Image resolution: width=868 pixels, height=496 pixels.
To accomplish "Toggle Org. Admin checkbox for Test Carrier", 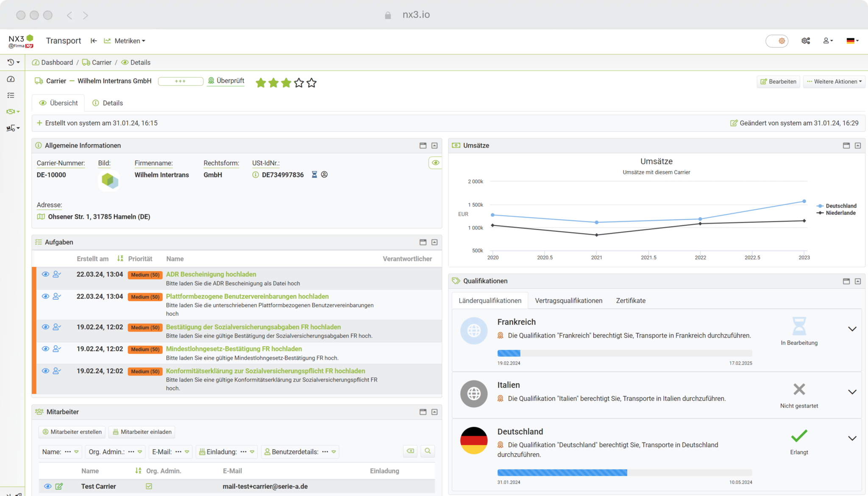I will point(149,486).
